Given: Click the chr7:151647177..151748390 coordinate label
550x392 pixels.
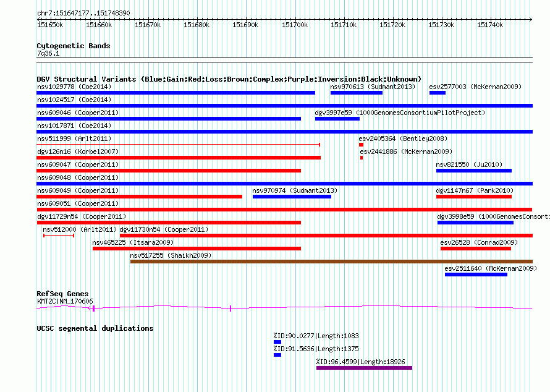Looking at the screenshot, I should [x=83, y=14].
